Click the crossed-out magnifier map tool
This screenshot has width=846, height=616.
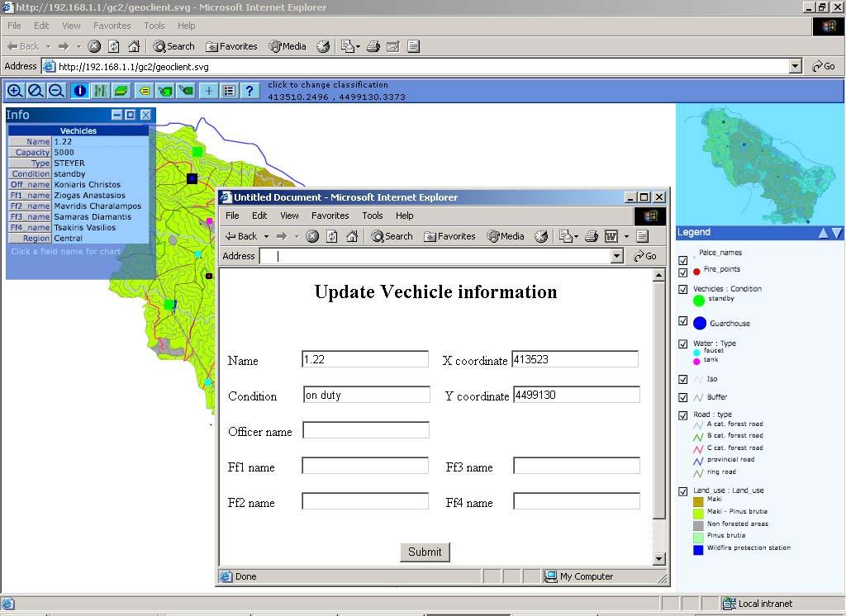click(x=36, y=91)
